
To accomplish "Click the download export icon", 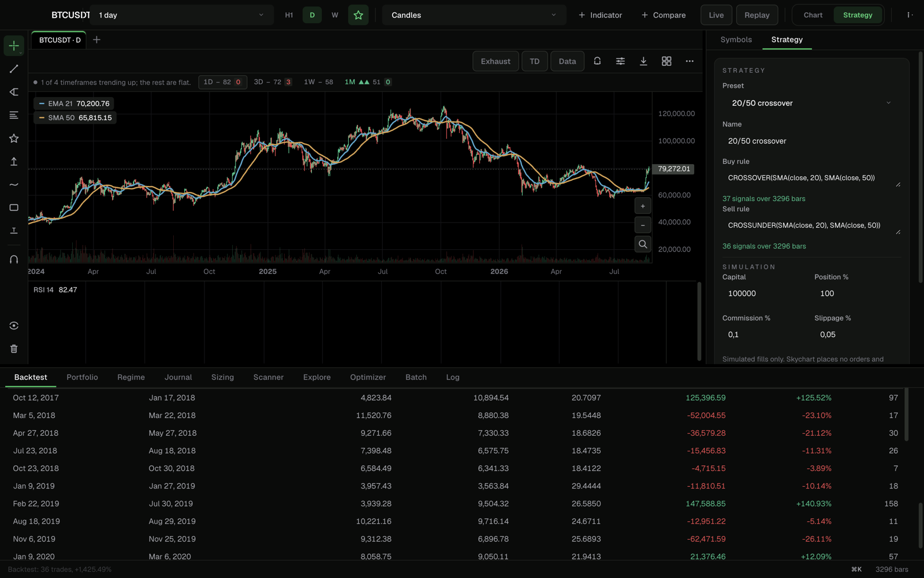I will tap(643, 61).
